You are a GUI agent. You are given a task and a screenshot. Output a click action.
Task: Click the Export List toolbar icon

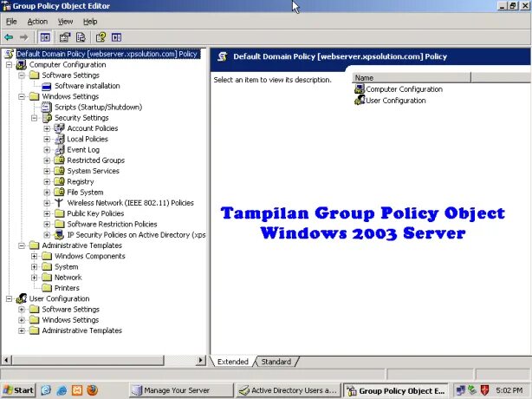(81, 37)
